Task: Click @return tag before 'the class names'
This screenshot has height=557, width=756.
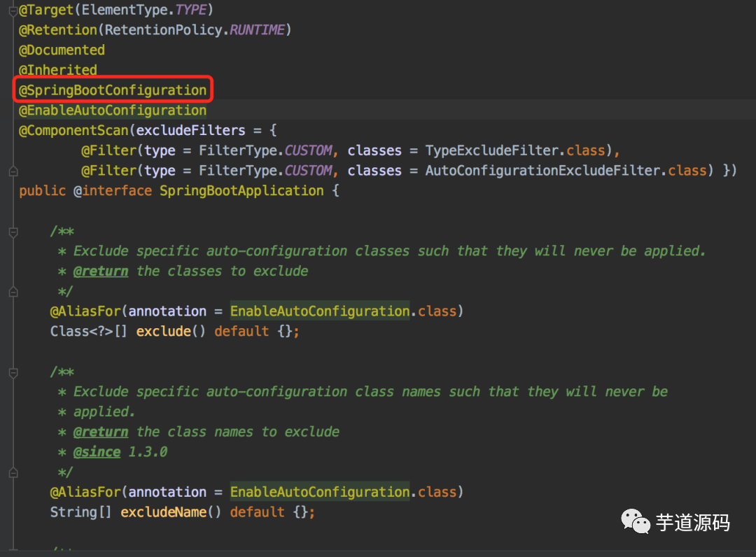Action: tap(101, 432)
